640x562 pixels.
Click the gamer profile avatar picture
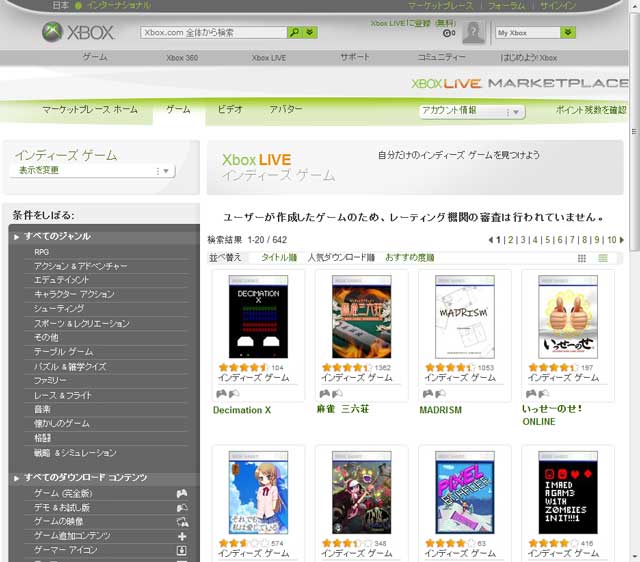[x=473, y=32]
